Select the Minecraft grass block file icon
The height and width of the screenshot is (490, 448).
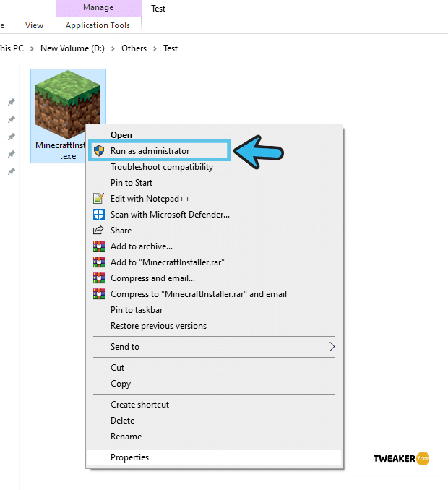[68, 104]
